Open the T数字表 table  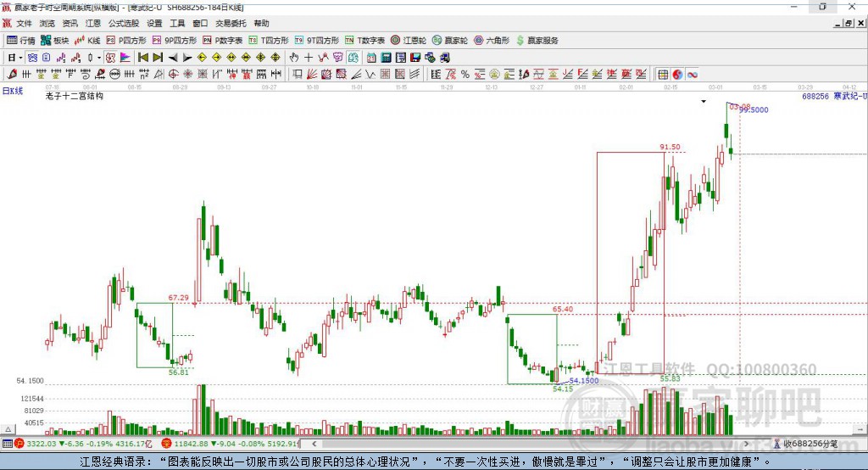[364, 41]
